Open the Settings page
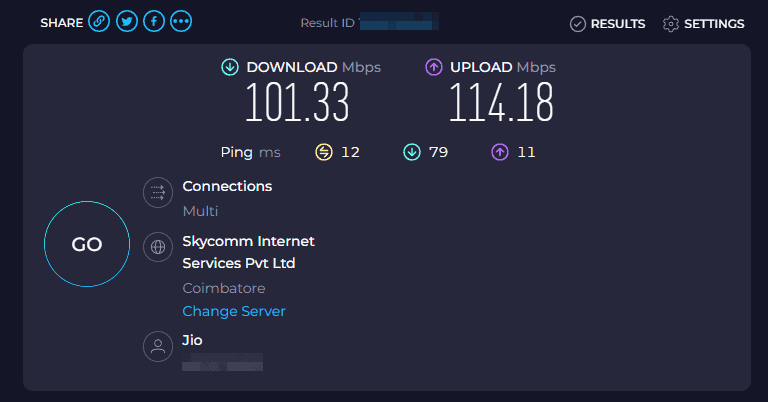768x402 pixels. [703, 24]
